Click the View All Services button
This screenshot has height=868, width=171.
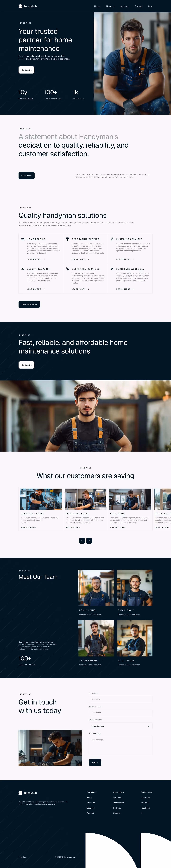pos(29,304)
